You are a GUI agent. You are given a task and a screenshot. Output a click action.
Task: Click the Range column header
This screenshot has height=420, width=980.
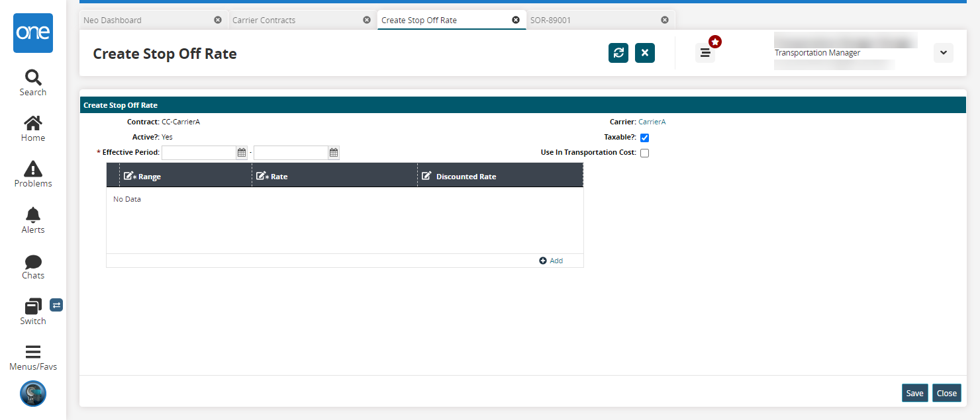185,176
